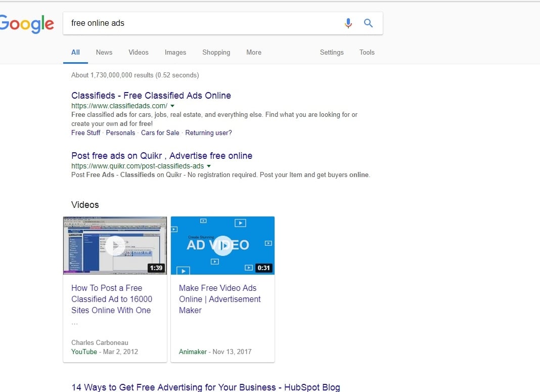Image resolution: width=540 pixels, height=392 pixels.
Task: Play the classified ad tutorial video
Action: click(x=115, y=245)
